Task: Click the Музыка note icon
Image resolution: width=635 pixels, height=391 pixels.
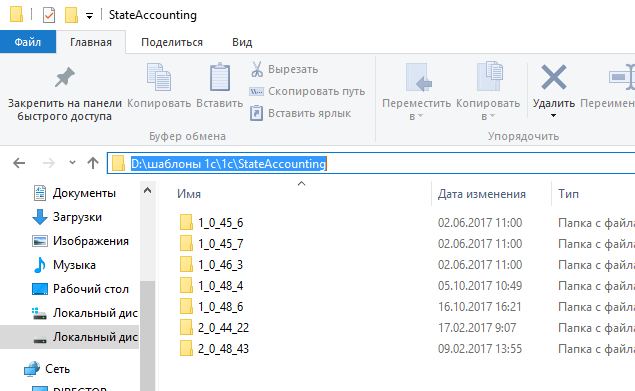Action: coord(40,265)
